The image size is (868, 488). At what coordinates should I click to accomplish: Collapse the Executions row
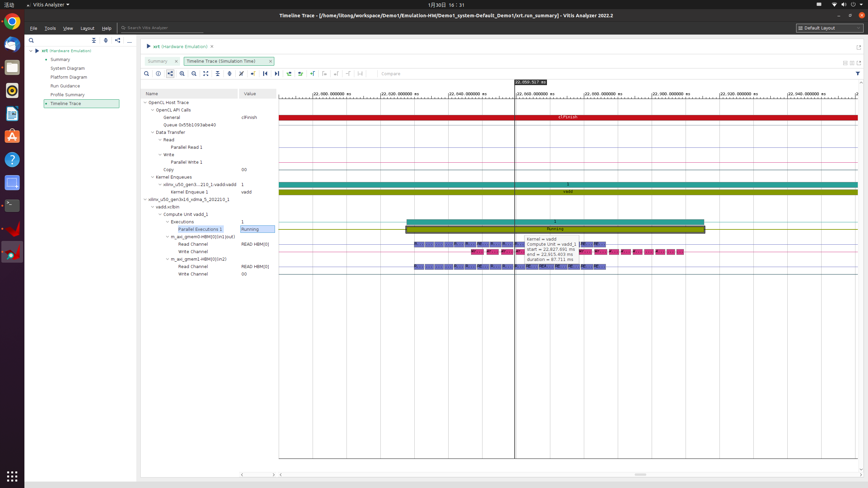pos(167,222)
